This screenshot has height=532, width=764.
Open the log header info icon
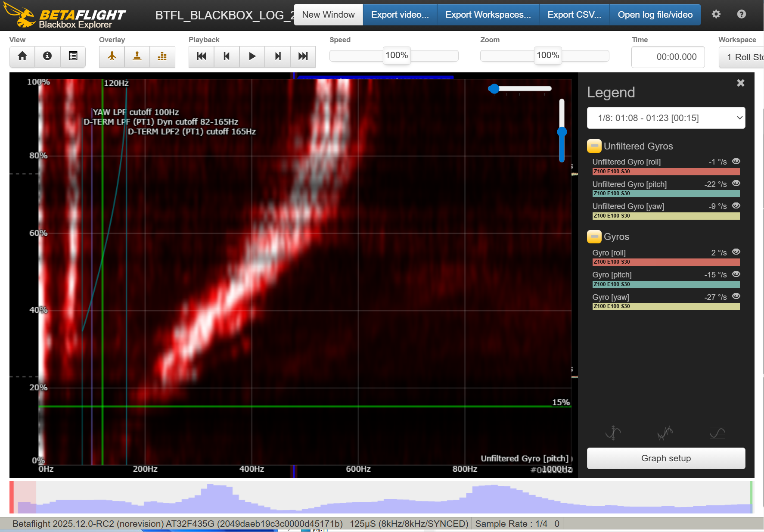[47, 56]
